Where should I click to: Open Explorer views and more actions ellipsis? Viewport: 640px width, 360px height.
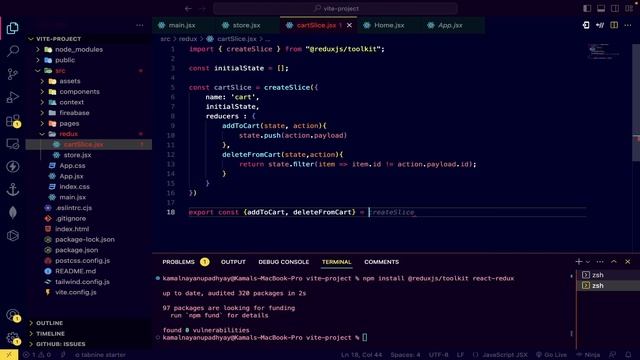click(x=140, y=25)
